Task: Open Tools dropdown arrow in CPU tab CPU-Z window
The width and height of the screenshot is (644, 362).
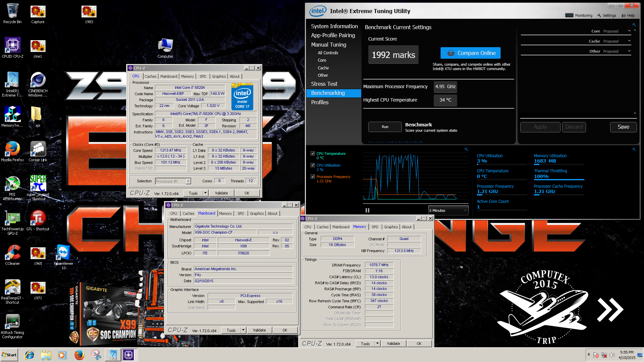Action: (205, 193)
